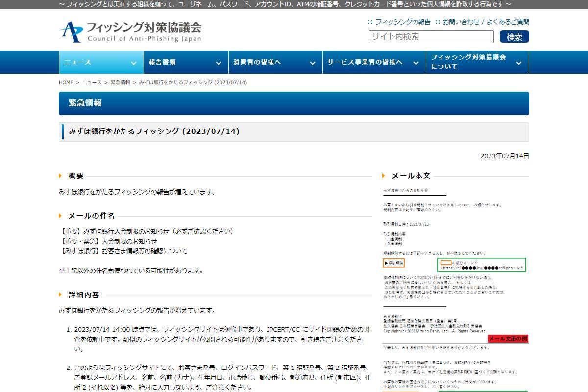Screen dimensions: 588x392
Task: Open the 消費者の皆様へ menu
Action: pos(275,62)
